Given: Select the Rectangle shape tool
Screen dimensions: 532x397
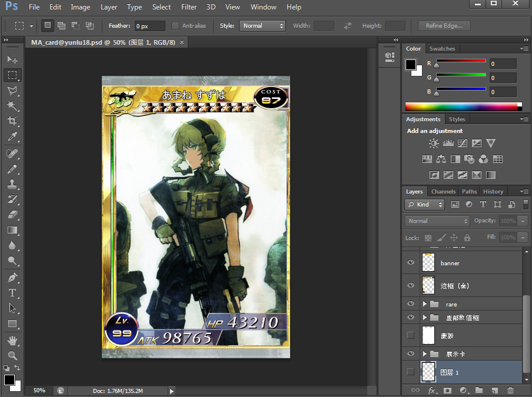Looking at the screenshot, I should 12,323.
